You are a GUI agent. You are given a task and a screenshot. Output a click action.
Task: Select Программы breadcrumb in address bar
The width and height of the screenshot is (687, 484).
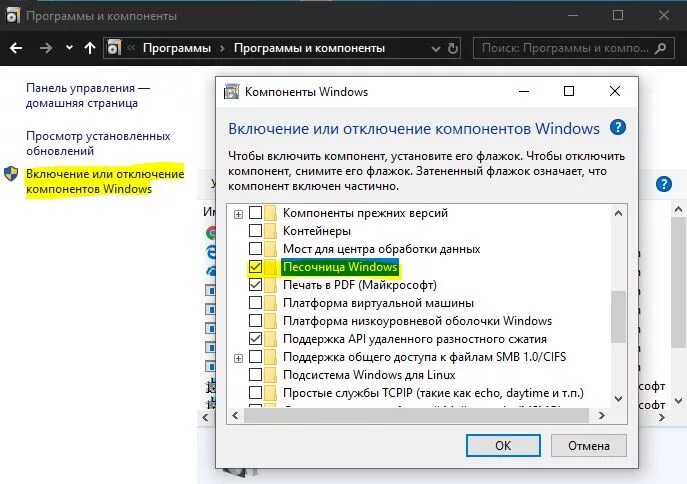pos(177,48)
